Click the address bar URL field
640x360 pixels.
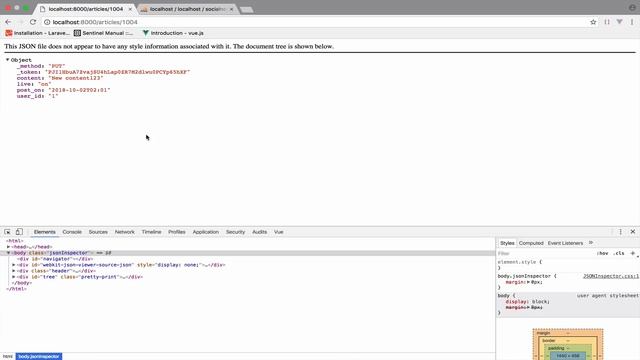318,22
